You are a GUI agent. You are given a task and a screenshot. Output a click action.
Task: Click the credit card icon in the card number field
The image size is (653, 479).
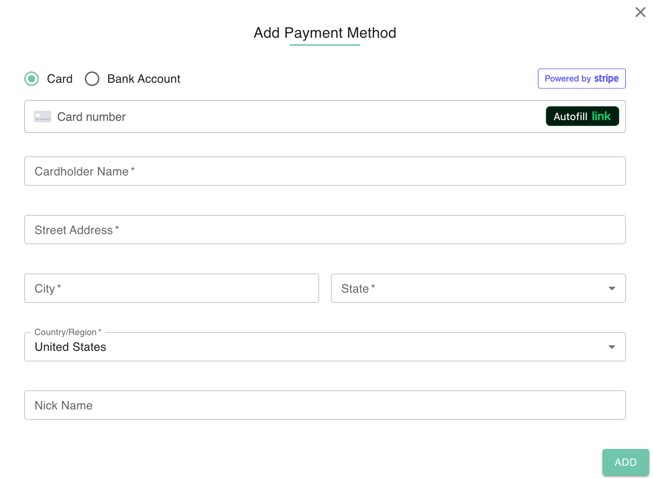tap(42, 117)
